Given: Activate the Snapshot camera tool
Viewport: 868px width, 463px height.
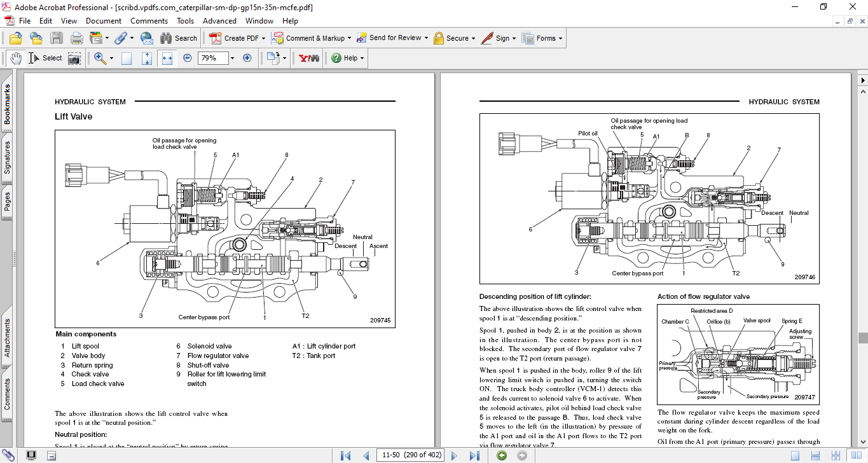Looking at the screenshot, I should point(75,58).
